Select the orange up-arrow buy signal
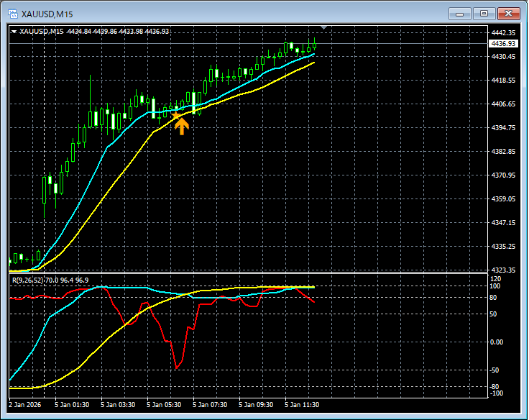The height and width of the screenshot is (420, 529). [x=182, y=127]
